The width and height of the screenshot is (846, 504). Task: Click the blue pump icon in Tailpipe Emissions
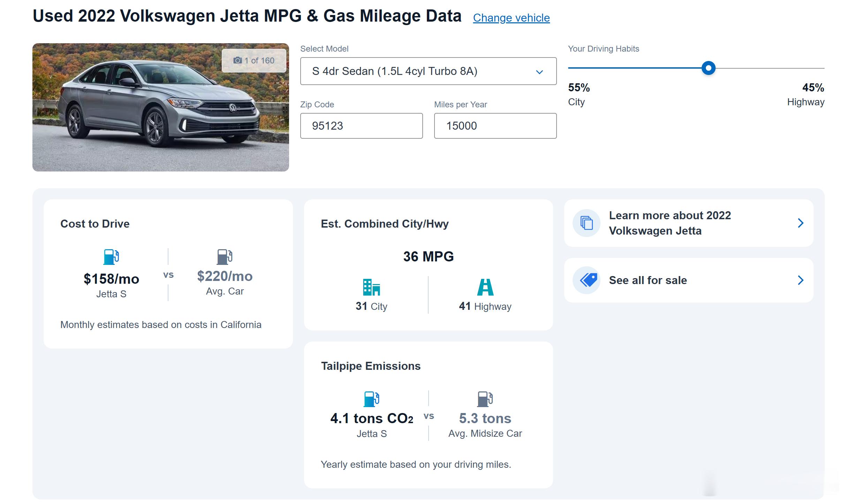(x=371, y=399)
